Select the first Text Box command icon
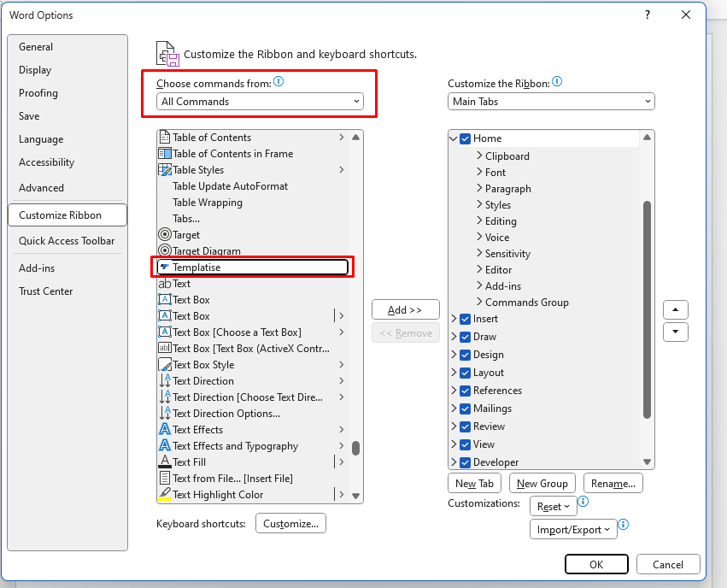Viewport: 727px width, 588px height. [x=165, y=300]
